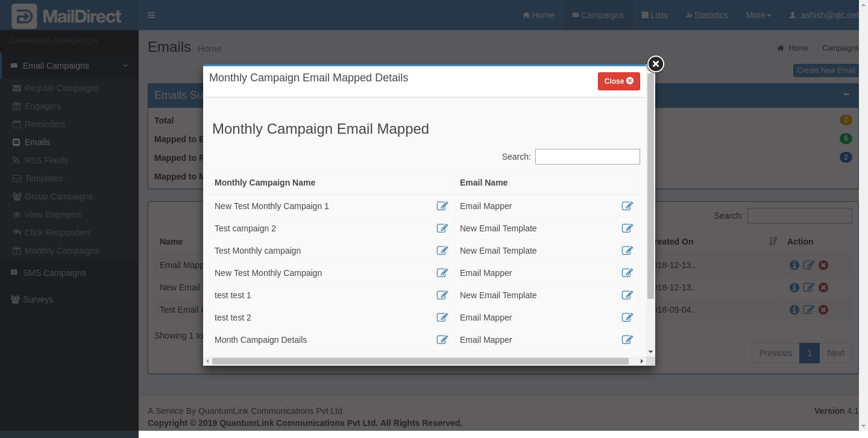Expand the Email Campaigns sidebar section

click(69, 66)
